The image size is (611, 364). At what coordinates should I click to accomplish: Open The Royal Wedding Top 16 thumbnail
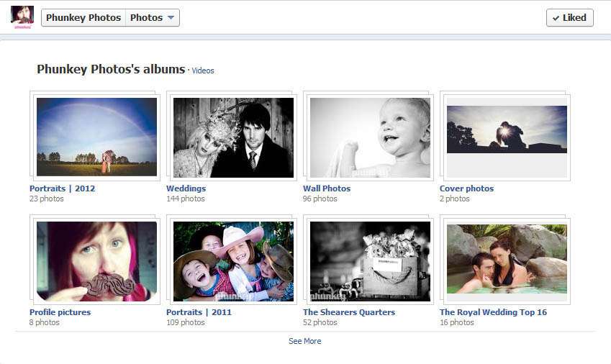[507, 261]
